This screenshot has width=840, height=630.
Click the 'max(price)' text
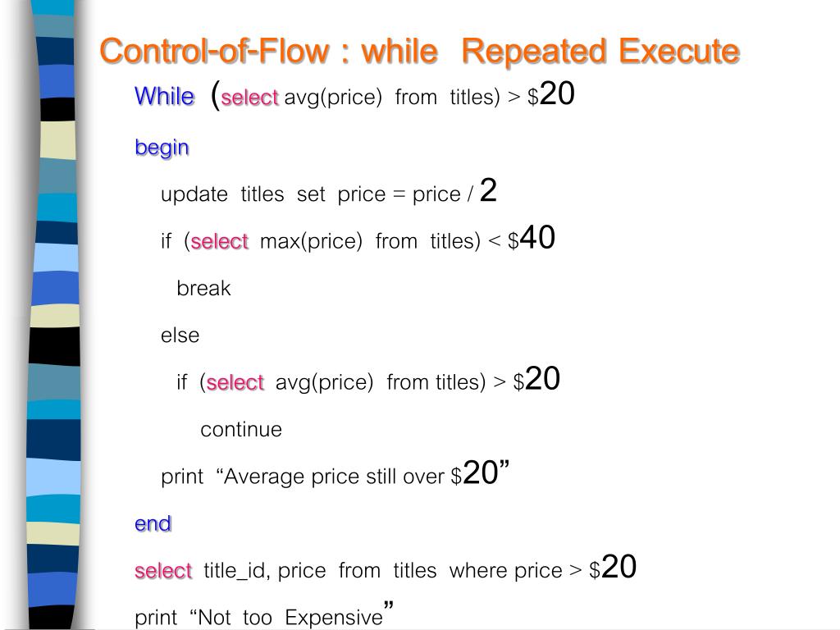pyautogui.click(x=311, y=241)
